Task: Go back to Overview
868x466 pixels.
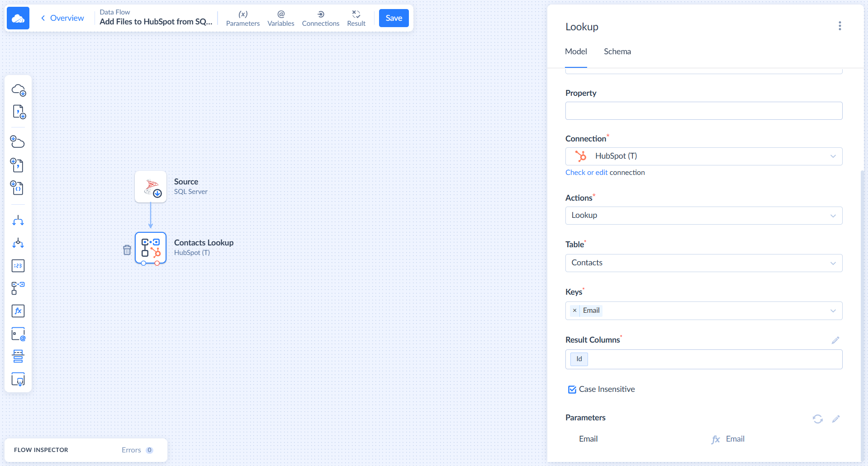Action: click(x=62, y=18)
